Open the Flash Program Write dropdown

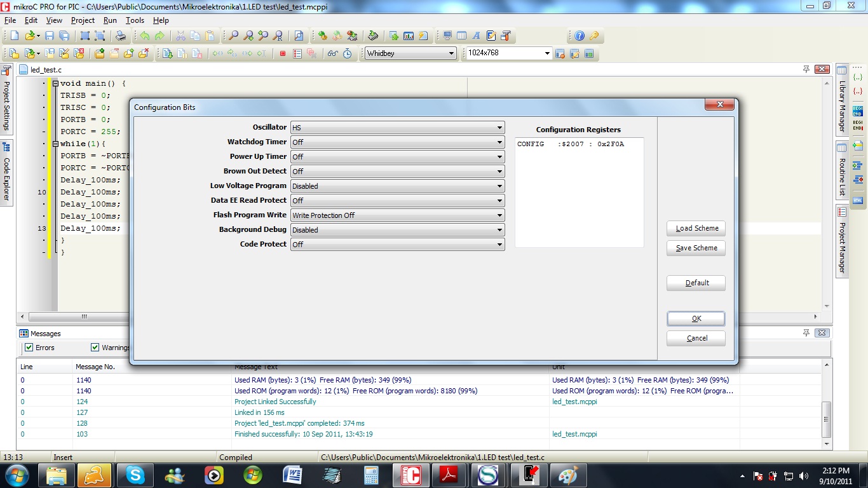tap(397, 215)
